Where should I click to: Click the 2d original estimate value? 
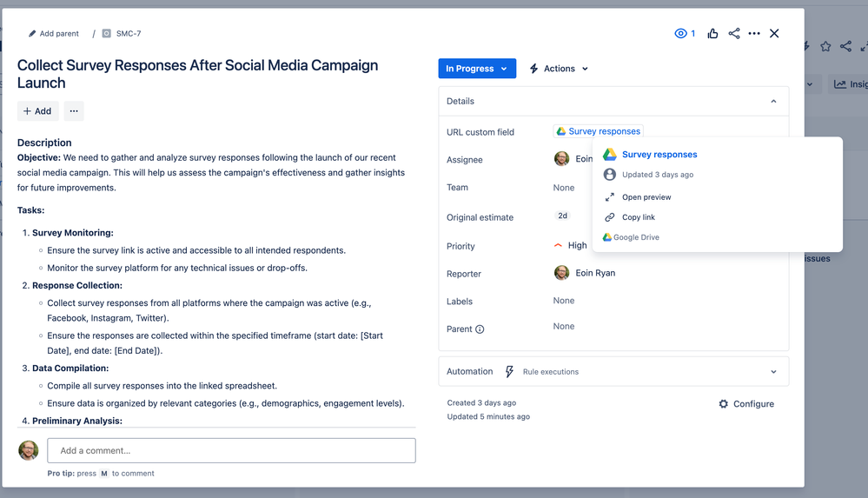pyautogui.click(x=562, y=216)
